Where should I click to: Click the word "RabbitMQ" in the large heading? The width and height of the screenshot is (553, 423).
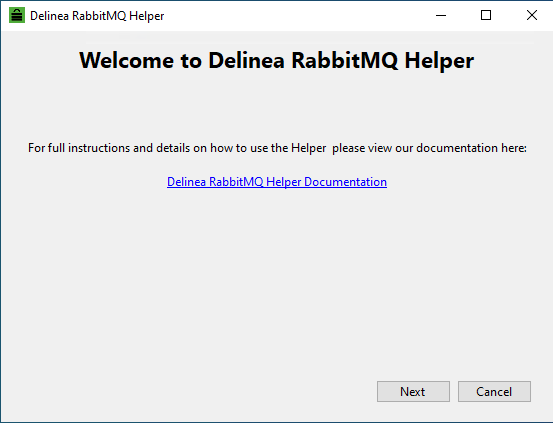(x=345, y=60)
